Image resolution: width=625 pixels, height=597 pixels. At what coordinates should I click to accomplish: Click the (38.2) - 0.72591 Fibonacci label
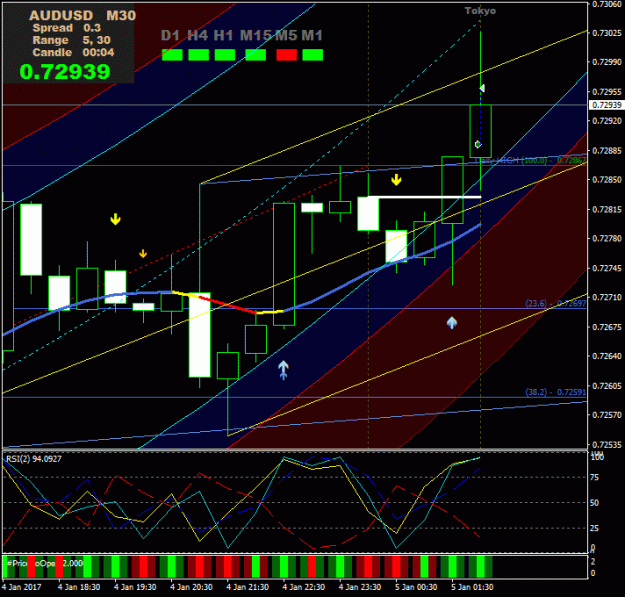point(556,392)
